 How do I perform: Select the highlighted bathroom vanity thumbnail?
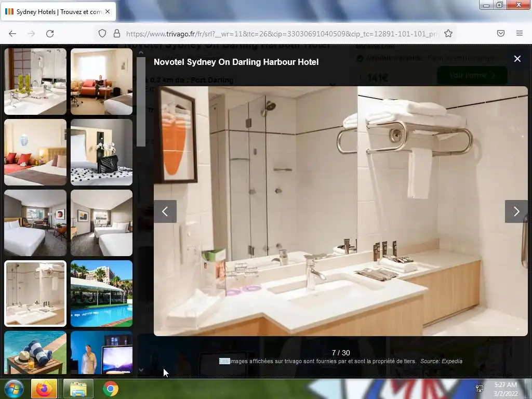click(35, 294)
